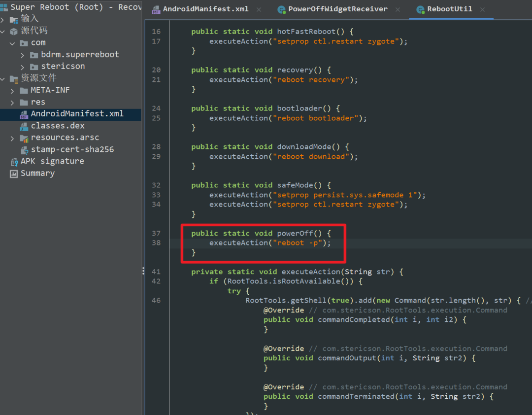Image resolution: width=532 pixels, height=415 pixels.
Task: Click the classes.dex file icon
Action: tap(24, 127)
